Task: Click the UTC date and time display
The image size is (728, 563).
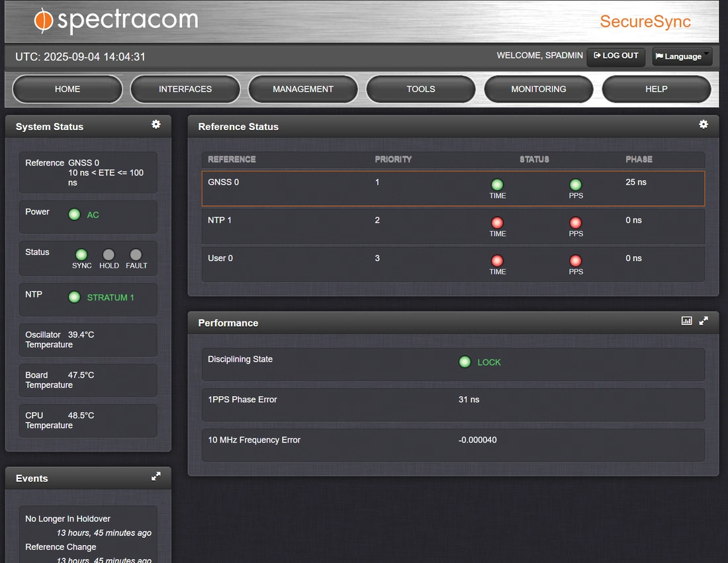Action: pos(80,57)
